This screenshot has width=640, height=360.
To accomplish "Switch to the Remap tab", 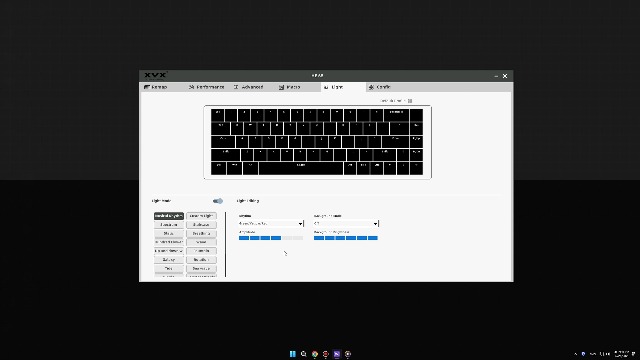I will pos(156,87).
